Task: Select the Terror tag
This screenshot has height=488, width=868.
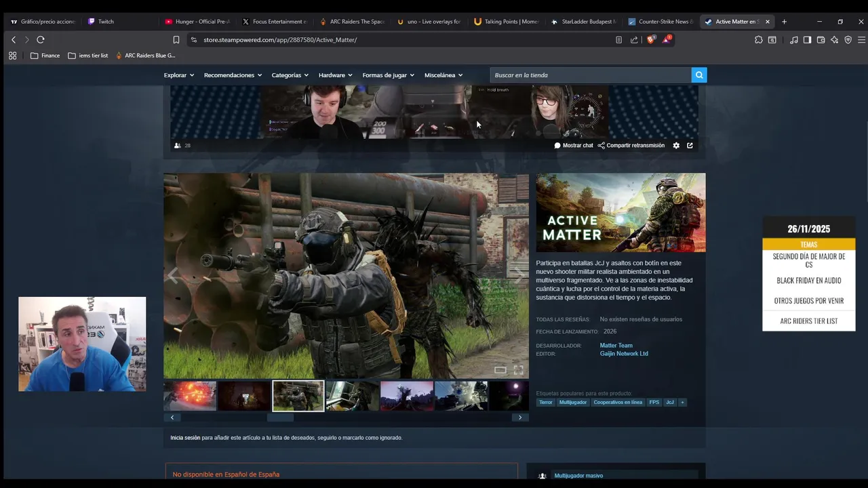Action: pos(546,403)
